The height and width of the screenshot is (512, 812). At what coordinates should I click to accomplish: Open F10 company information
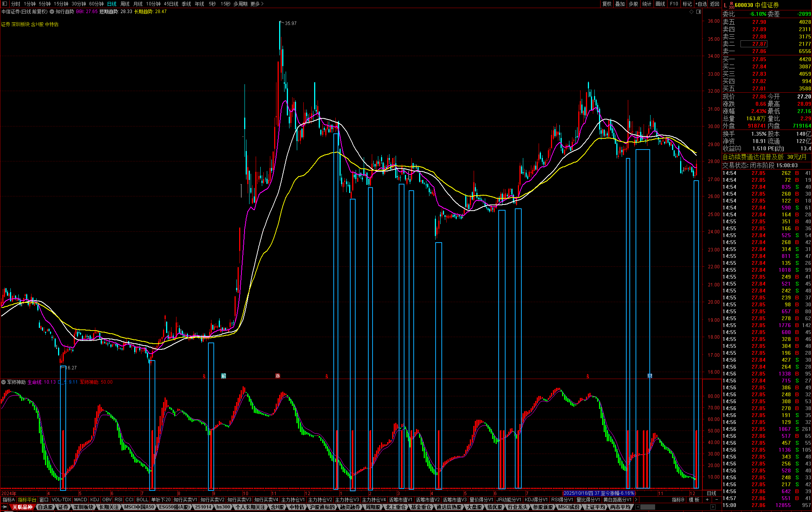[674, 4]
